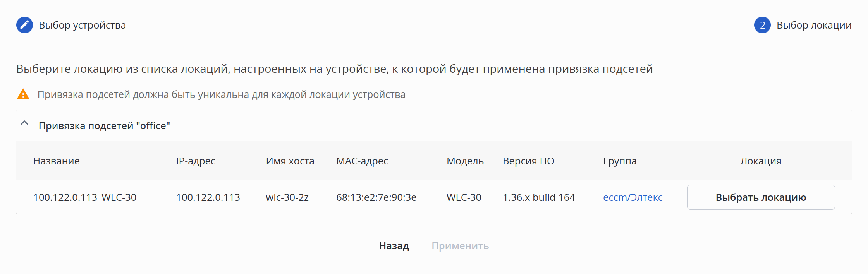This screenshot has height=274, width=868.
Task: Click the "Название" column header
Action: (57, 161)
